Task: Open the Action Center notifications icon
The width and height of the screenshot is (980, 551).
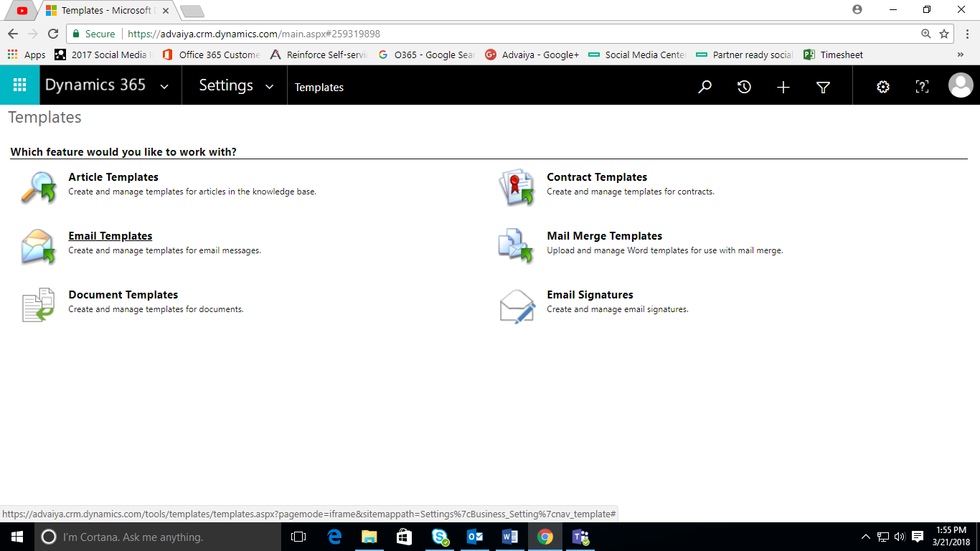Action: tap(918, 537)
